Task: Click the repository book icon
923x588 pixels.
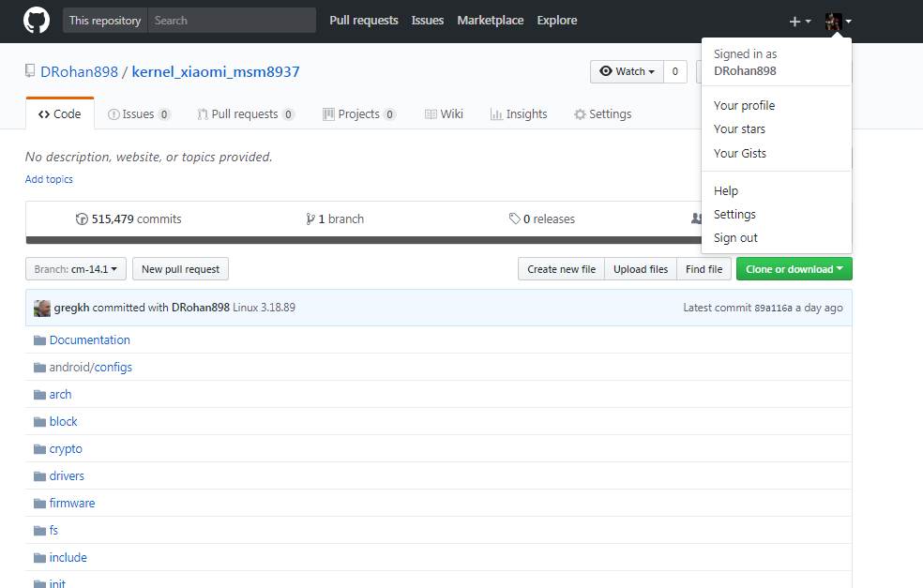Action: click(30, 71)
